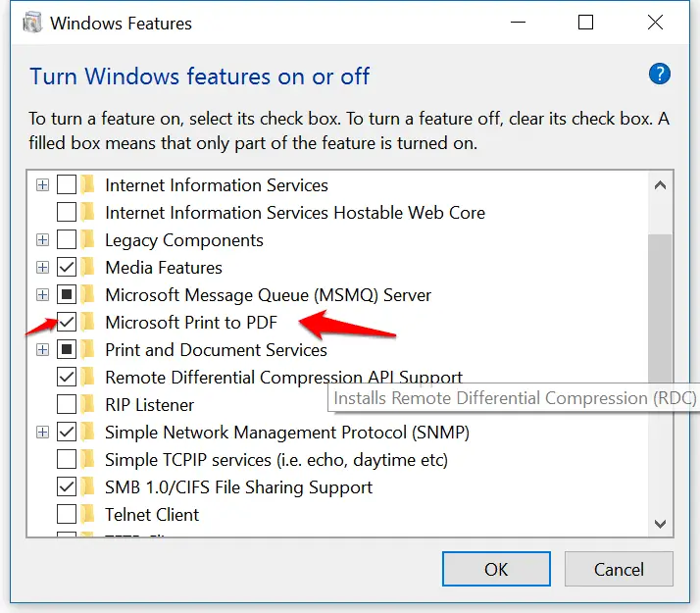Click folder icon next to Microsoft Print to PDF
The width and height of the screenshot is (700, 613).
[x=88, y=322]
